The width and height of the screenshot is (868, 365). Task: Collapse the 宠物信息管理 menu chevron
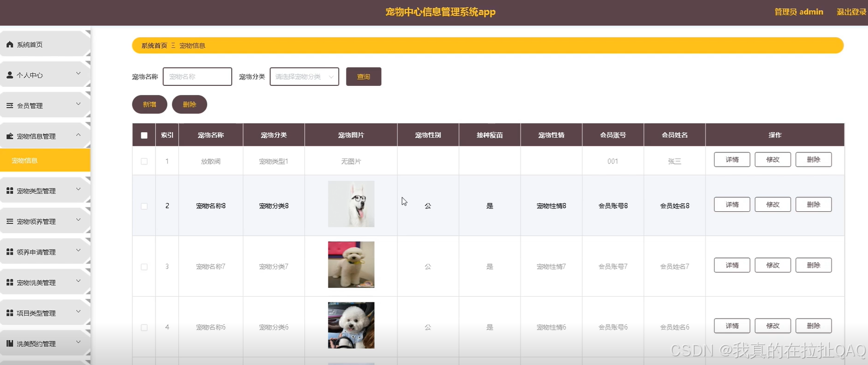79,135
